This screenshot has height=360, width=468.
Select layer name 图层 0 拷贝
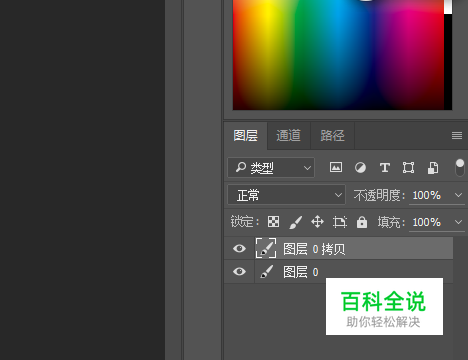pos(314,249)
